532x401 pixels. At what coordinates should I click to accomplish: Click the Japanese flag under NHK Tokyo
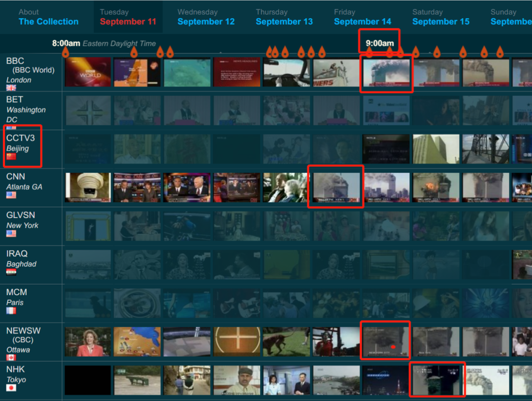[x=11, y=388]
